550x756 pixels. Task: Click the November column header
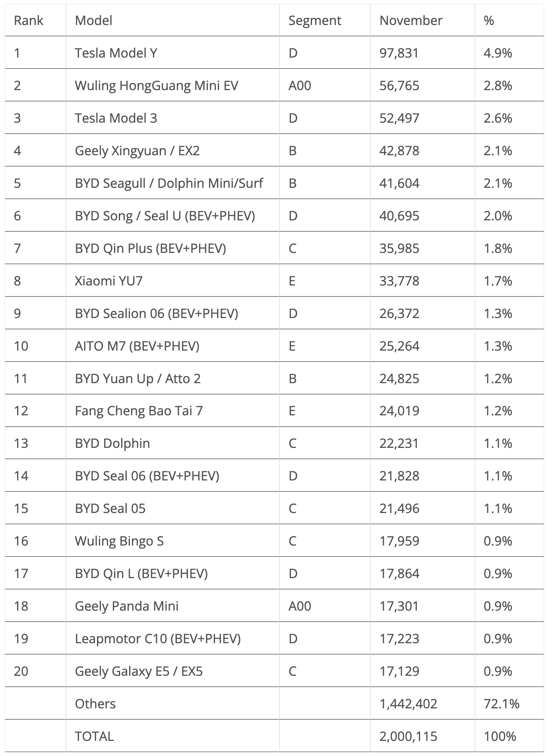tap(411, 21)
